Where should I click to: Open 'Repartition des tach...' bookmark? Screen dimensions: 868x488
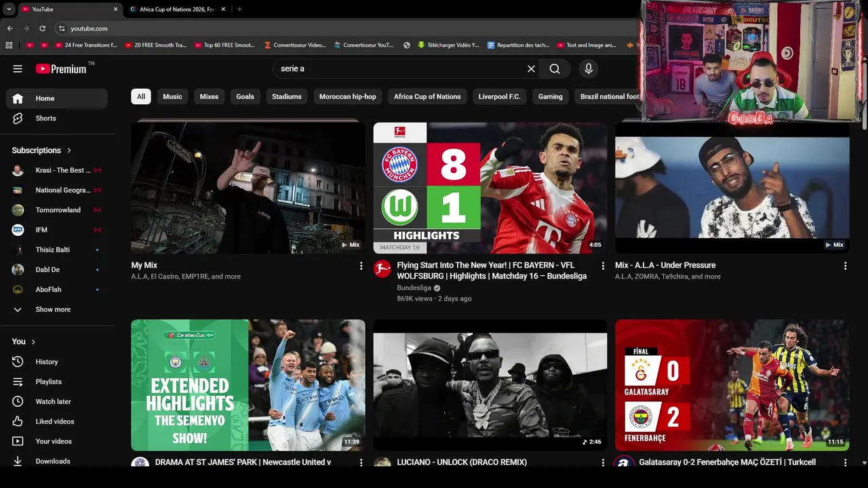[518, 45]
